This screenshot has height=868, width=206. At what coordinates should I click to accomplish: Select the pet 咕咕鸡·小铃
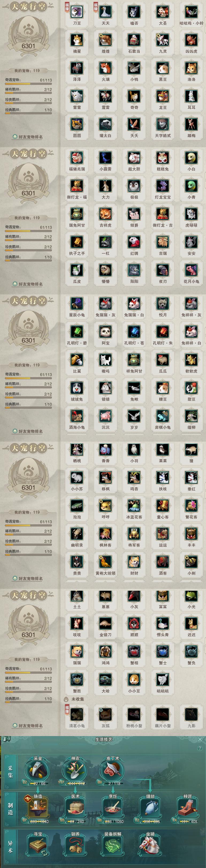191,14
